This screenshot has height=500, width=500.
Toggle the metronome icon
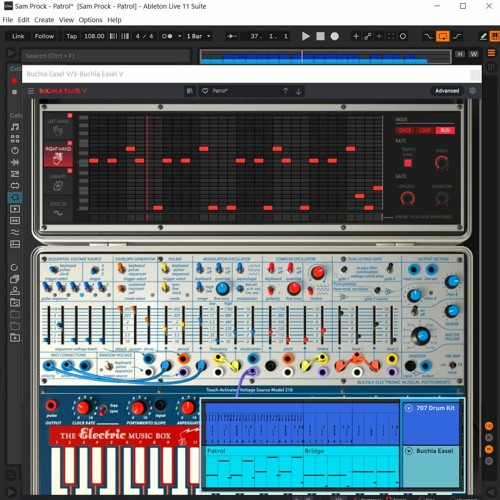167,36
